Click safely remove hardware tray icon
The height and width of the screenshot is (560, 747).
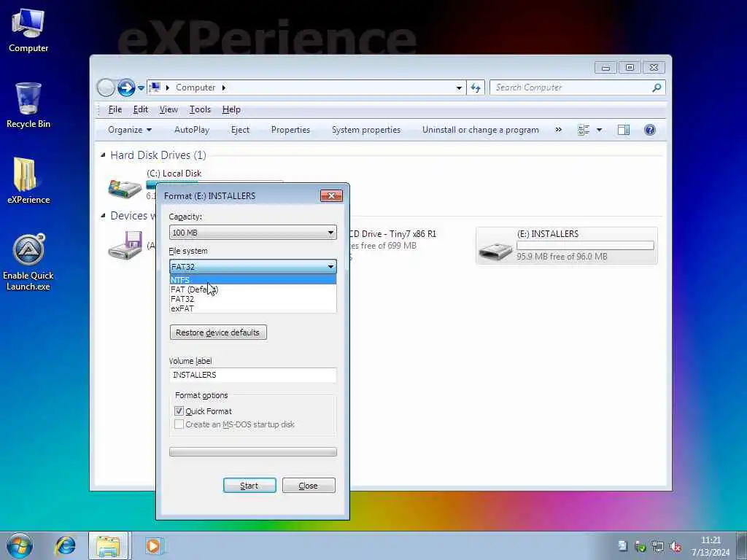(640, 547)
